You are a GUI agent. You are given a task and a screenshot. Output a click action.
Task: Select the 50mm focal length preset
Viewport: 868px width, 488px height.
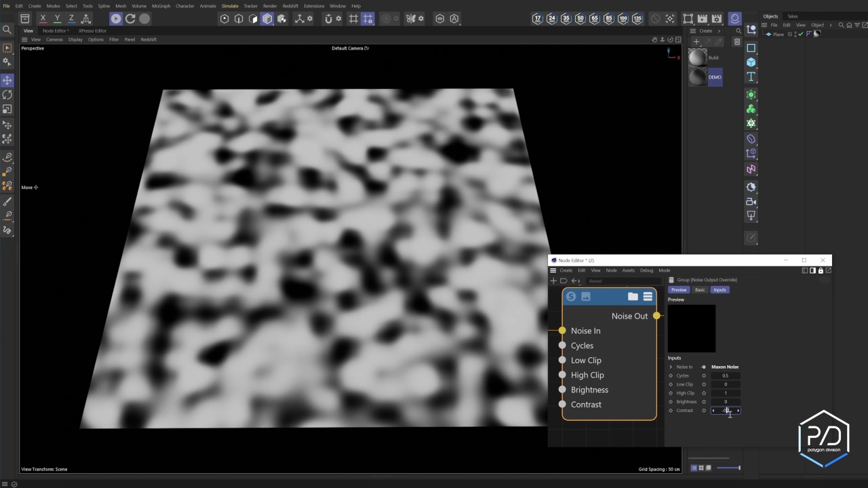pyautogui.click(x=580, y=19)
